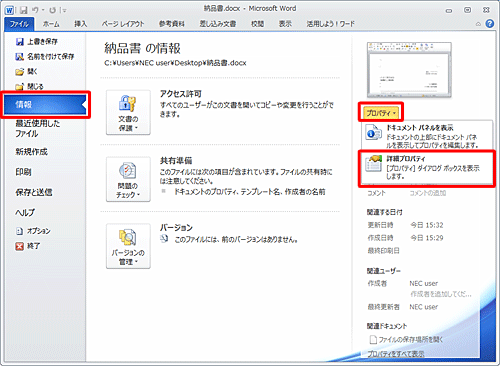The width and height of the screenshot is (500, 366).
Task: Click the Save icon in quick access toolbar
Action: pos(24,10)
